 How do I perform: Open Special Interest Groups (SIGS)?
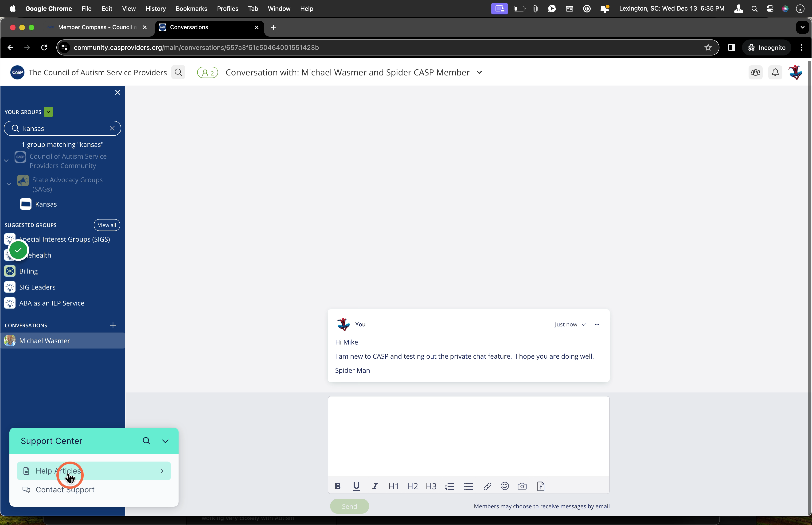pyautogui.click(x=64, y=239)
